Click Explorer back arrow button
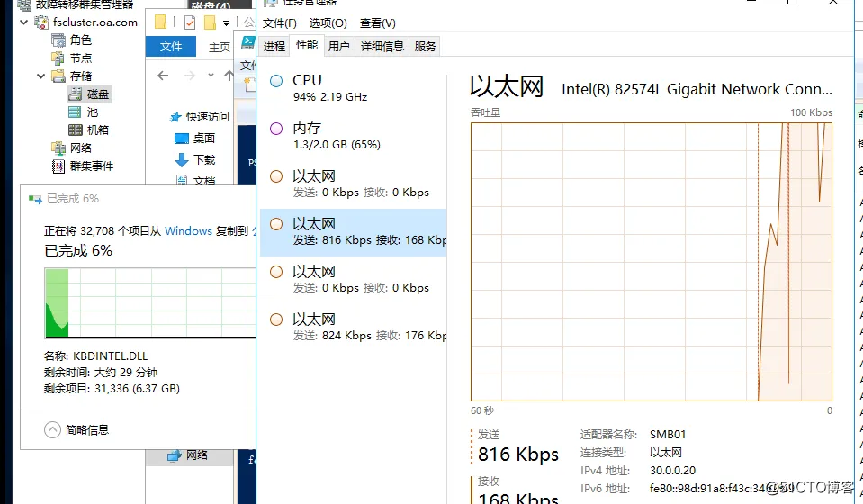 pyautogui.click(x=163, y=76)
